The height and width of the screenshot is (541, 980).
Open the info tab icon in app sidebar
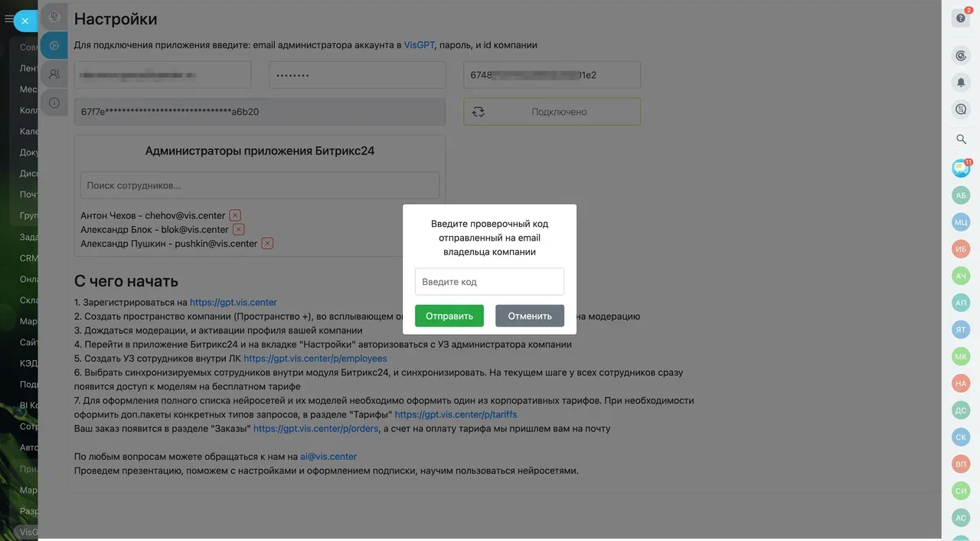54,103
